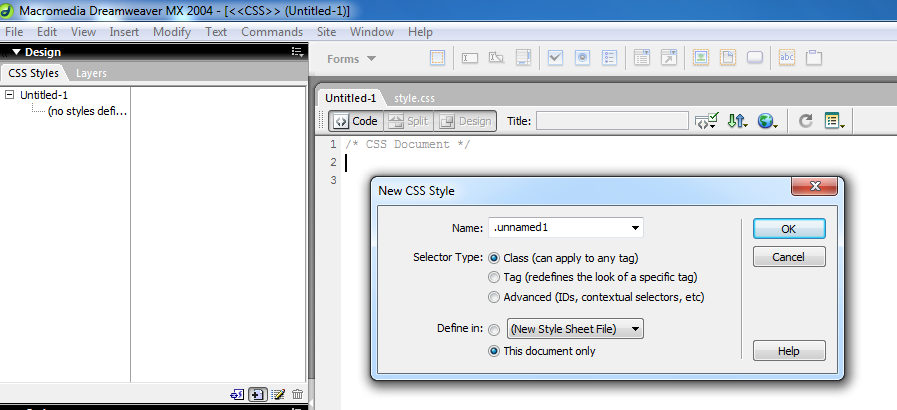The image size is (897, 410).
Task: Switch to Design view
Action: (x=465, y=121)
